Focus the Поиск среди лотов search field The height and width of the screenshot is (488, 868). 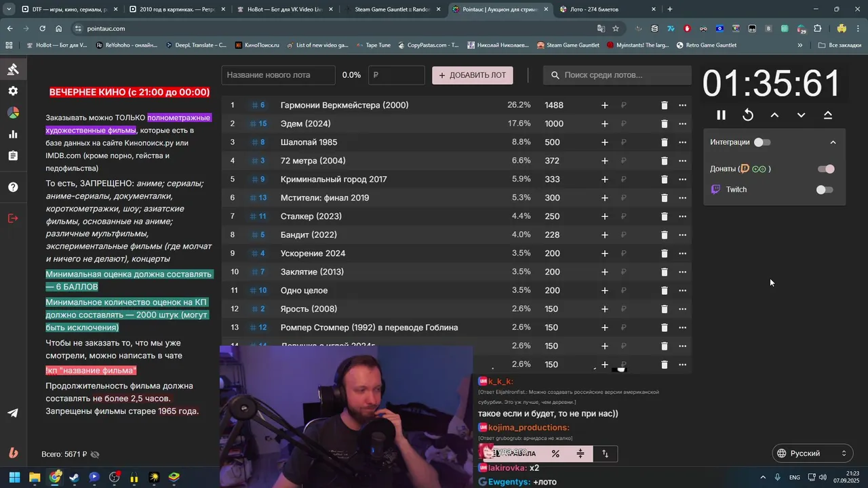coord(617,75)
